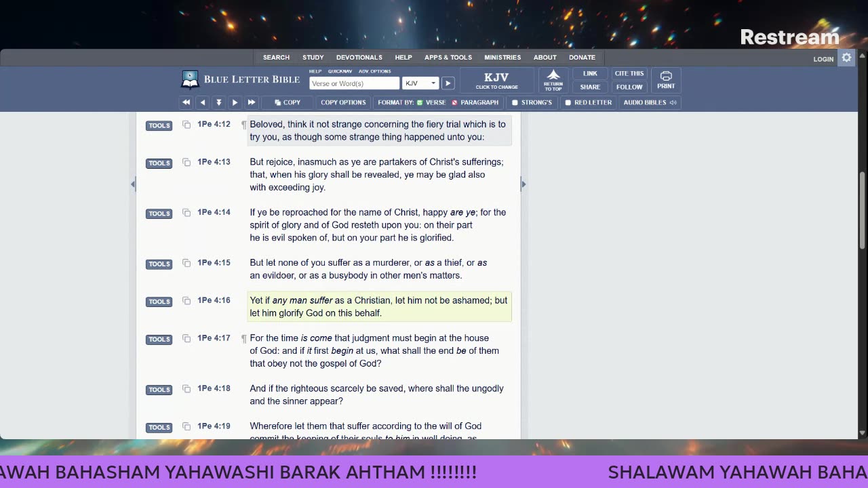Open Audio Bibles control
This screenshot has height=488, width=868.
tap(650, 102)
